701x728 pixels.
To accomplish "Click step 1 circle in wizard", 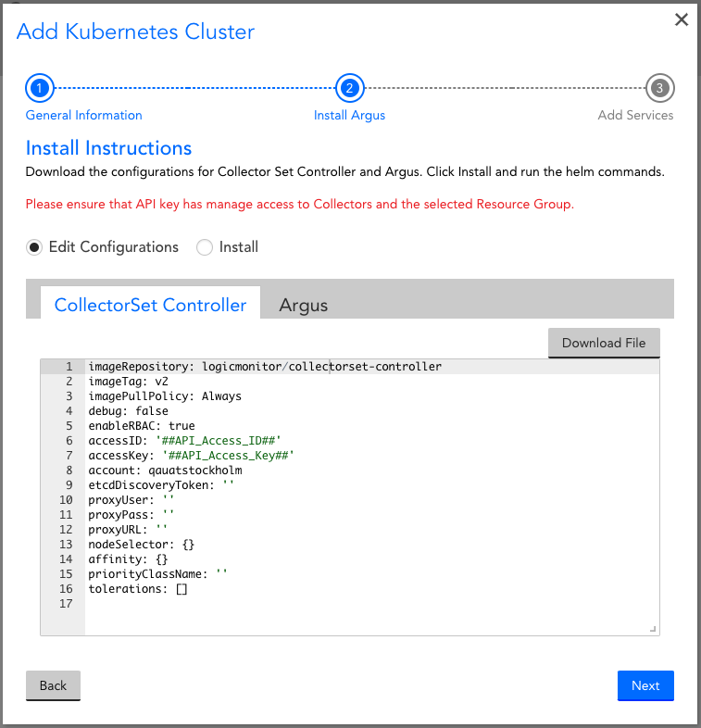I will click(x=39, y=88).
